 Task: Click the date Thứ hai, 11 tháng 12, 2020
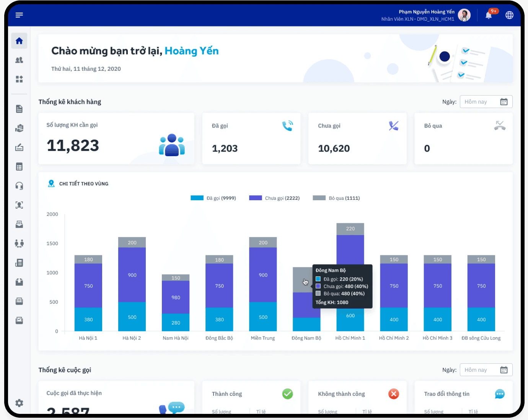[86, 69]
